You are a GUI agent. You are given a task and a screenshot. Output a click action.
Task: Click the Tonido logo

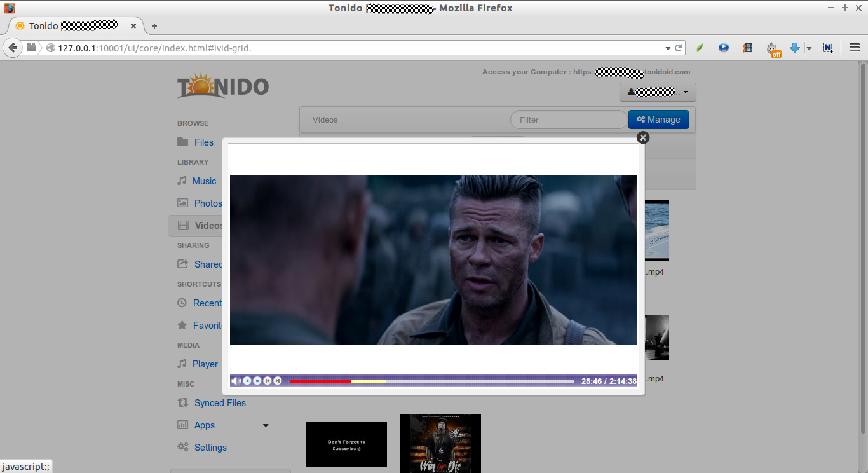click(x=222, y=86)
